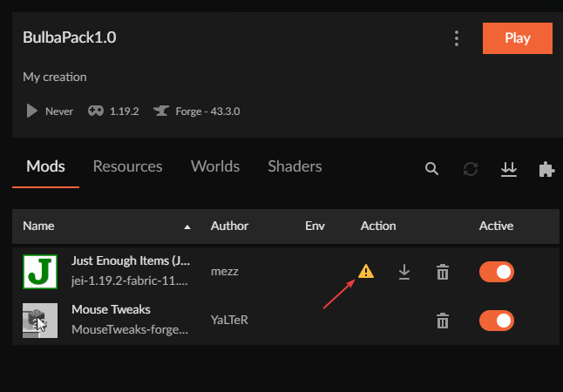Click the Just Enough Items mod thumbnail
The height and width of the screenshot is (392, 563).
(40, 272)
